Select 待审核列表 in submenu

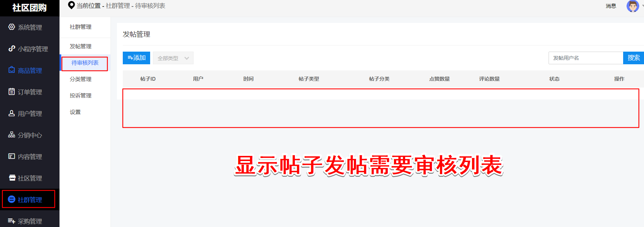[85, 63]
